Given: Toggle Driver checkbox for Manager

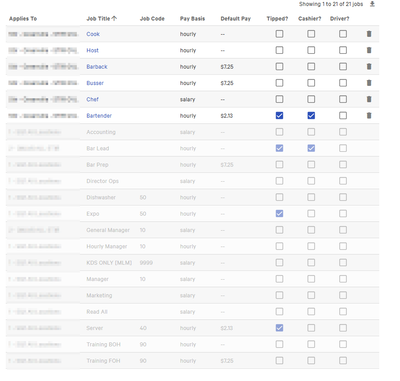Looking at the screenshot, I should pos(343,279).
